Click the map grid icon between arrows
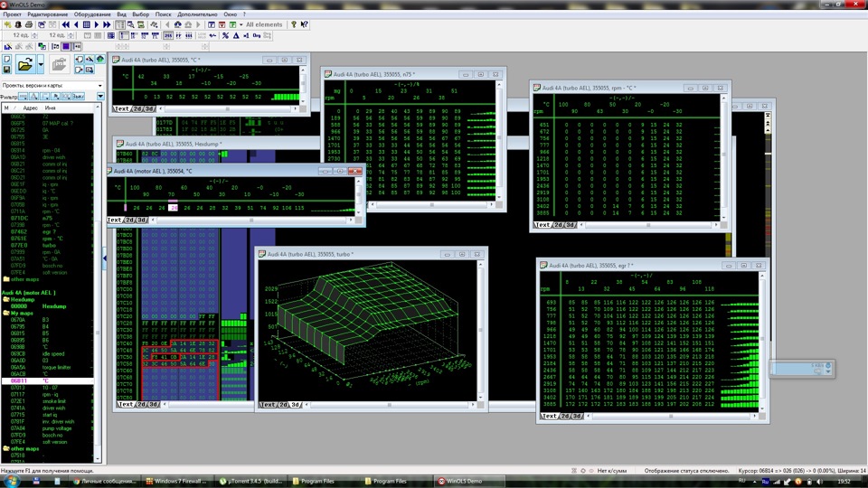 [87, 24]
